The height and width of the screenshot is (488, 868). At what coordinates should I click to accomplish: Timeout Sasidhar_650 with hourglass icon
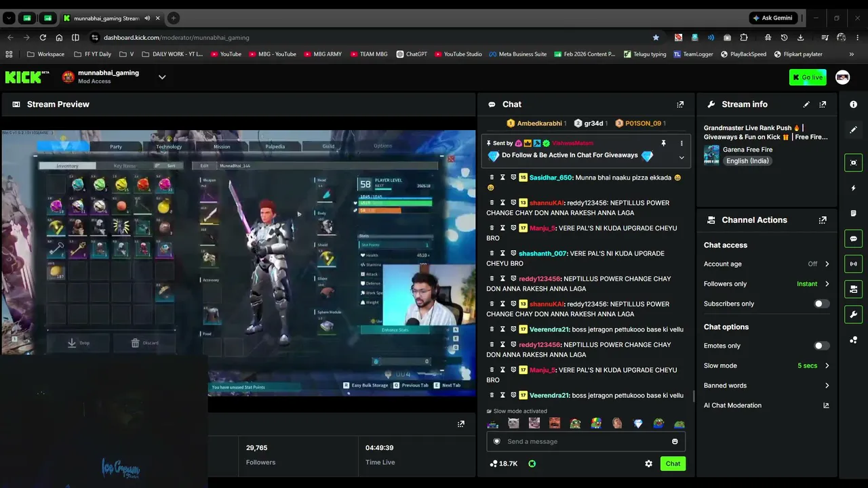[503, 178]
